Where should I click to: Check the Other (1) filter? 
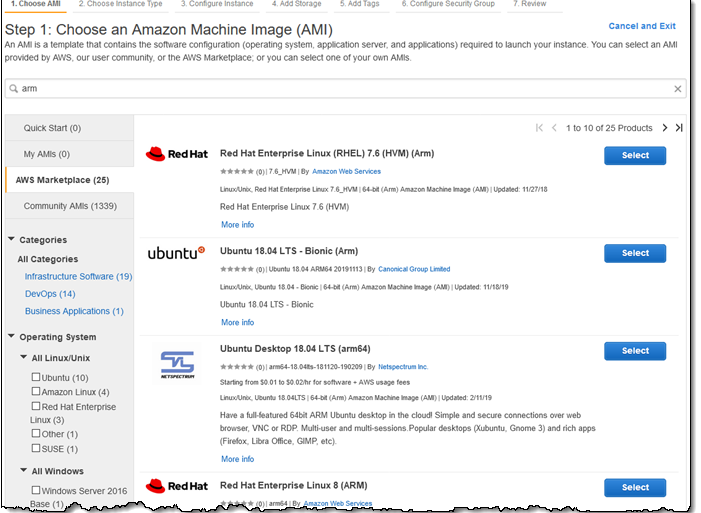click(36, 433)
